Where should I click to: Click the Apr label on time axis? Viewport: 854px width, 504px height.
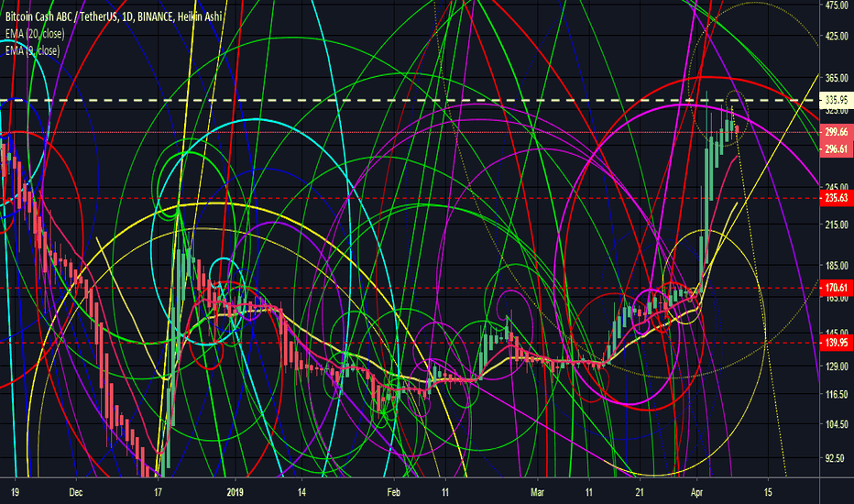696,493
